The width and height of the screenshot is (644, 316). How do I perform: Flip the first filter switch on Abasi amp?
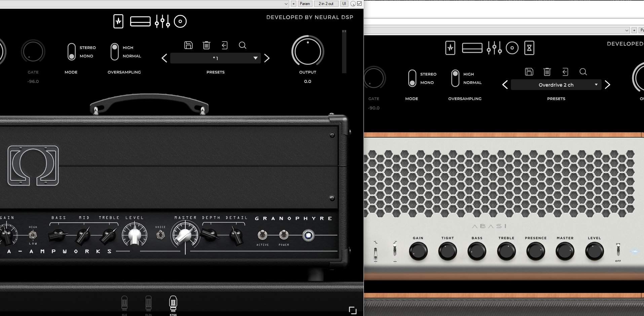pos(376,252)
